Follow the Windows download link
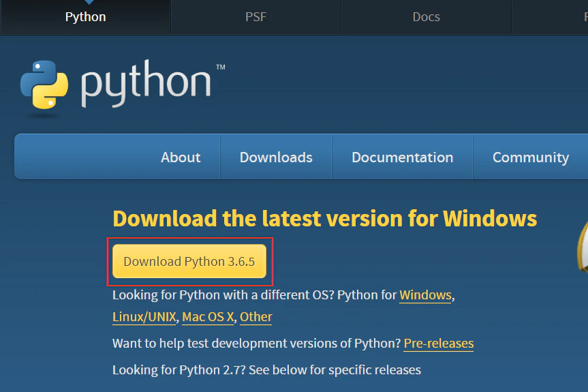 click(x=425, y=295)
